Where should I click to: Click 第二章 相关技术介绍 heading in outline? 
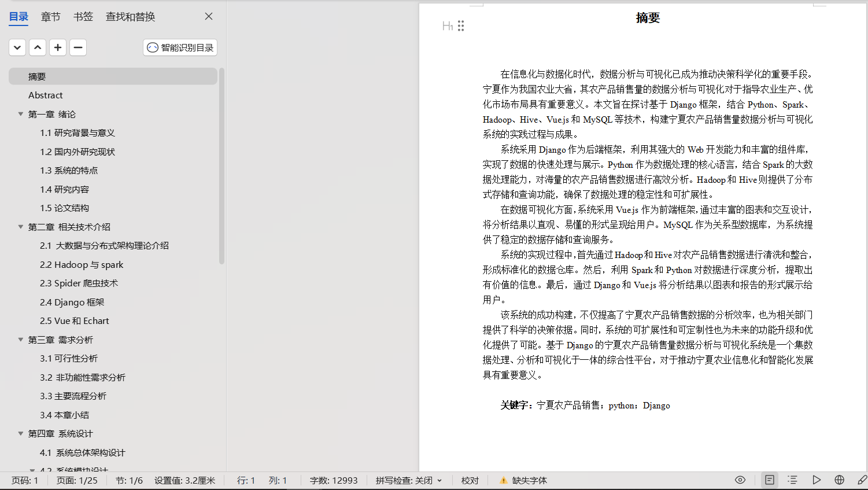tap(69, 227)
